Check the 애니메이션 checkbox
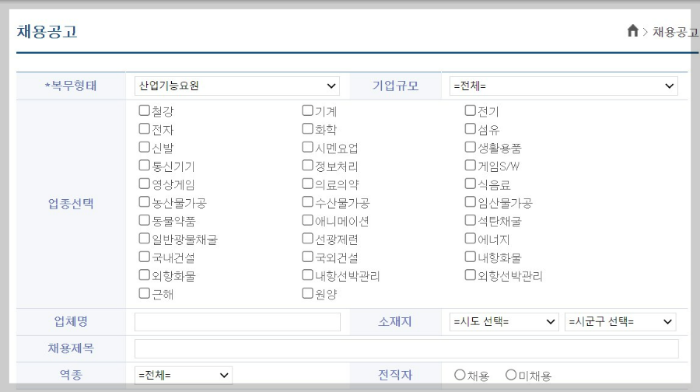Screen dimensions: 700x392 click(307, 220)
